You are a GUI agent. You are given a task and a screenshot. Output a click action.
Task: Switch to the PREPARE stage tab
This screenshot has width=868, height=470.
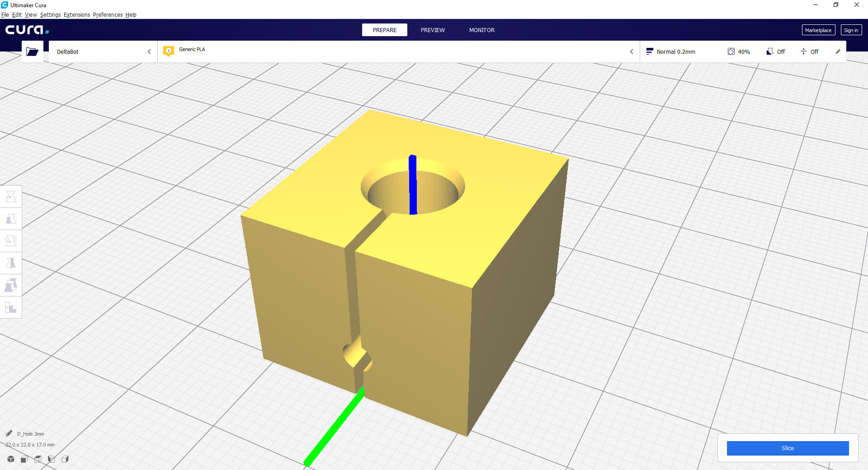click(x=385, y=30)
